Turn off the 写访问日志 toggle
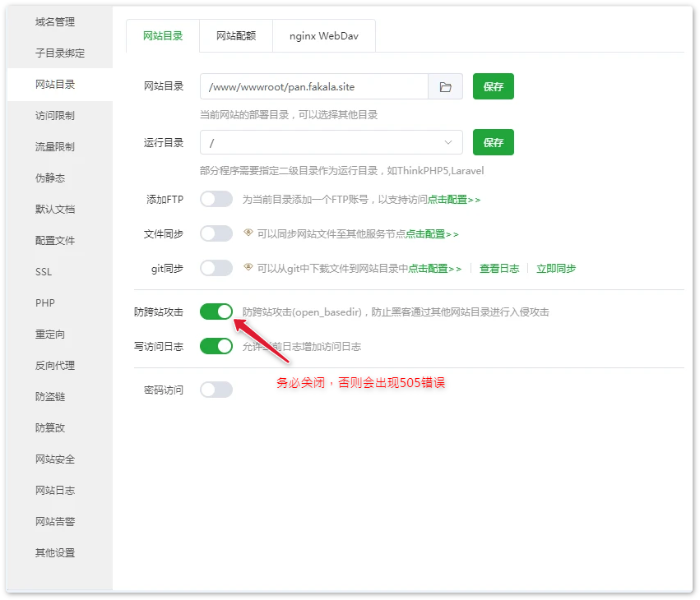 click(x=216, y=346)
